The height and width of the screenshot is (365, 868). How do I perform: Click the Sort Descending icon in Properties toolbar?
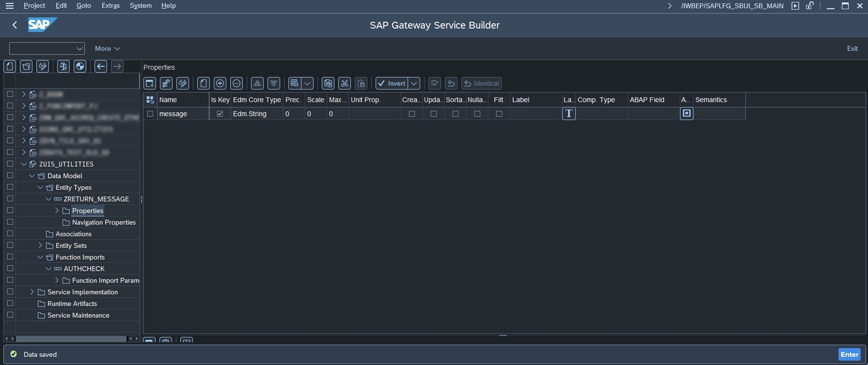tap(274, 83)
